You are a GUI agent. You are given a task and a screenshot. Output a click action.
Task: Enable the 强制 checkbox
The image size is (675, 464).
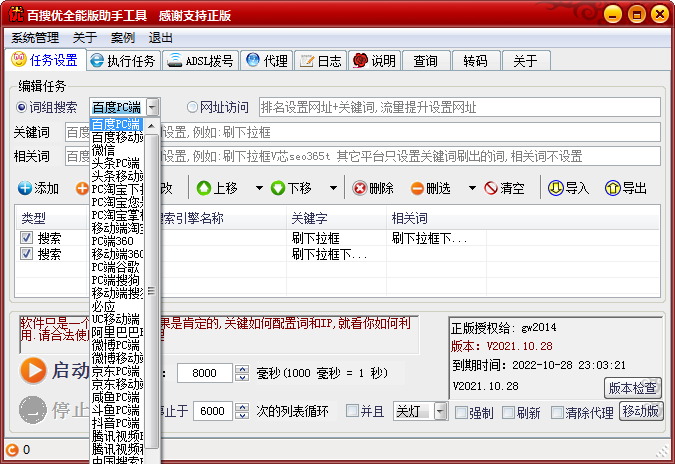pyautogui.click(x=461, y=413)
